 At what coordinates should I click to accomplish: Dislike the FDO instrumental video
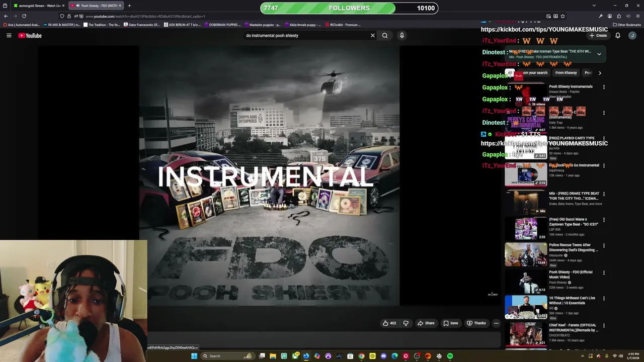coord(406,323)
